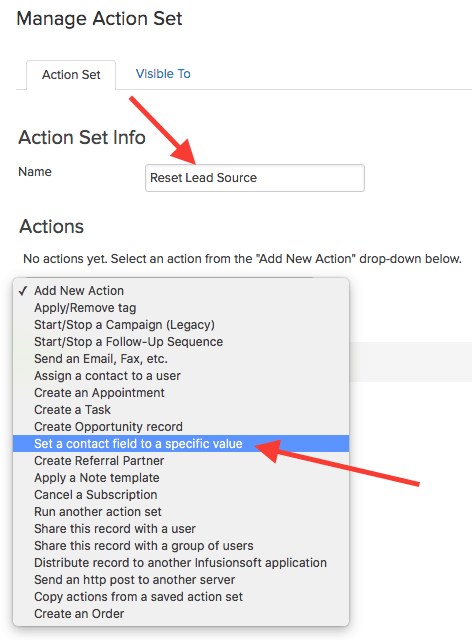Select "Create an Order" action
Screen dimensions: 472x640
[181, 614]
